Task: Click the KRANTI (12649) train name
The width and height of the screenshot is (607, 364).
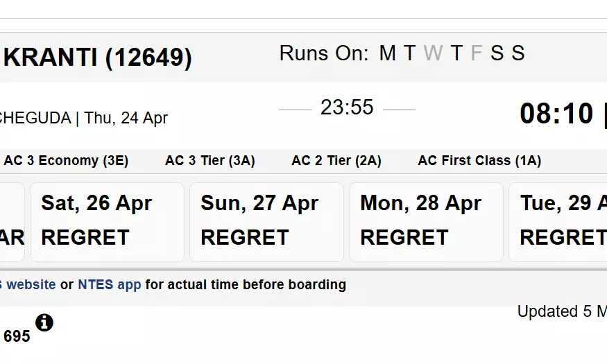Action: [x=97, y=58]
